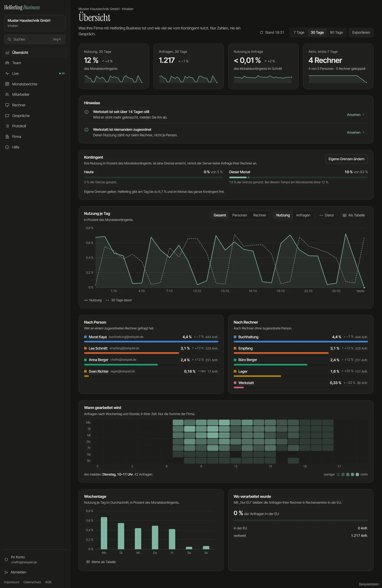Viewport: 382px width, 588px height.
Task: Switch chart to Personen view
Action: 240,215
